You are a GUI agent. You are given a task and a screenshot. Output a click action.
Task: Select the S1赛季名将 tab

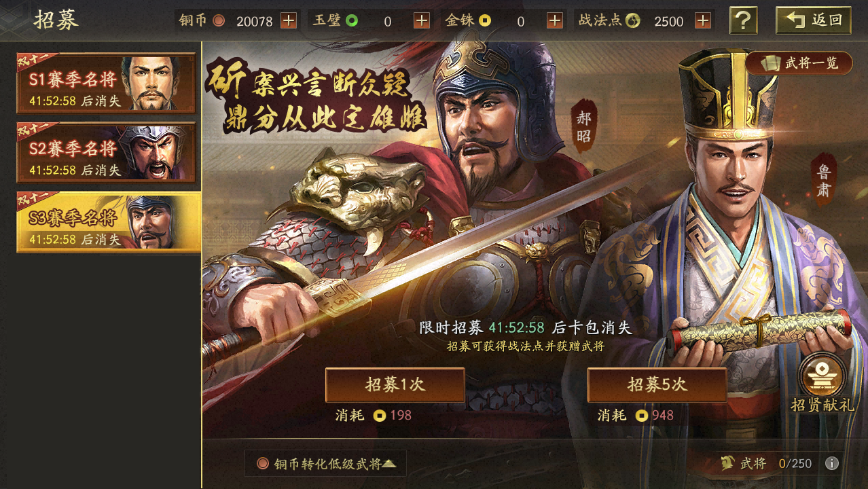tap(107, 84)
